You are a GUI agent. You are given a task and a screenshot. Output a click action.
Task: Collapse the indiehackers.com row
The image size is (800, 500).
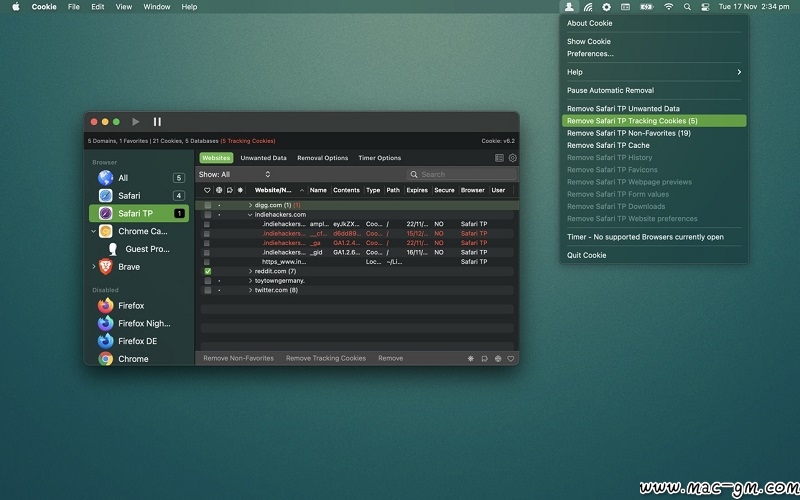(x=250, y=215)
